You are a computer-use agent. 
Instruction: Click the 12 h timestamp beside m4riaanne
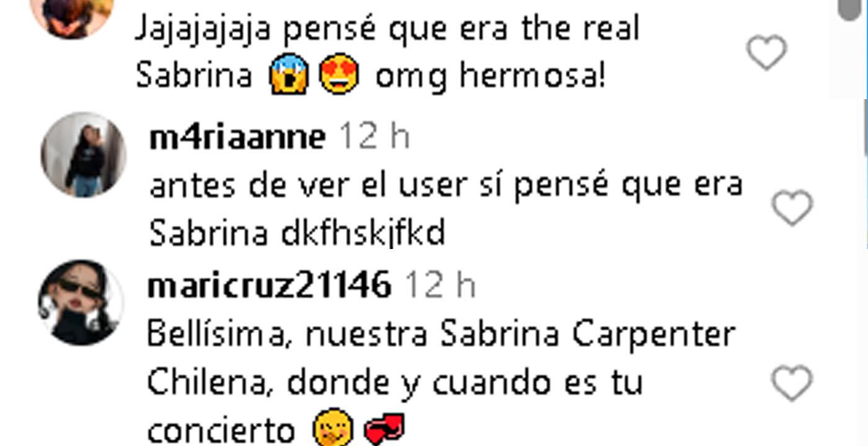tap(374, 138)
